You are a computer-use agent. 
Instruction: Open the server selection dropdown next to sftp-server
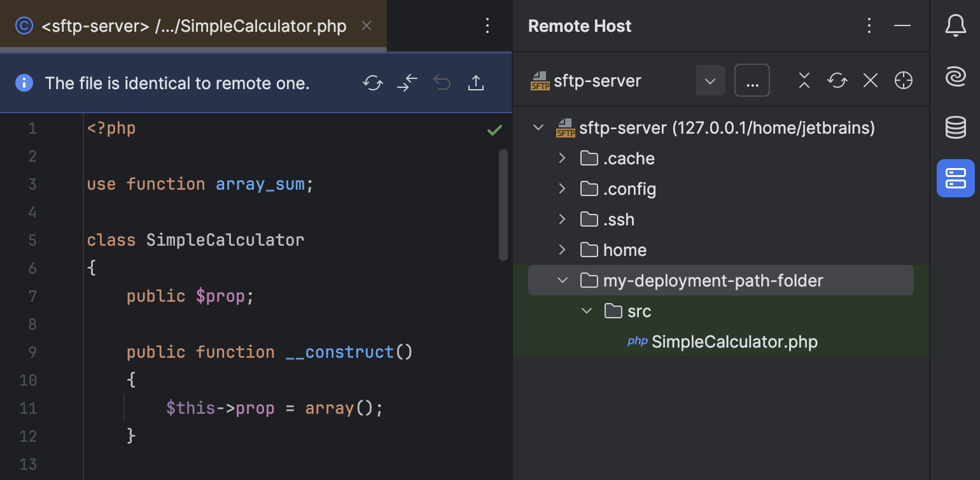tap(710, 80)
